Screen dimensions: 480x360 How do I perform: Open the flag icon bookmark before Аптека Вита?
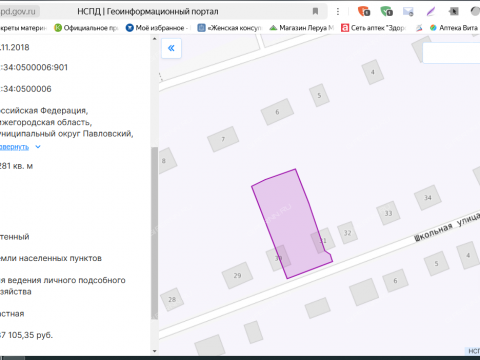tap(419, 28)
